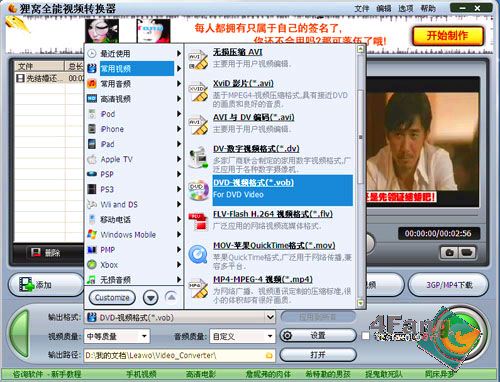
Task: Click the 开始制作 banner button
Action: [448, 36]
